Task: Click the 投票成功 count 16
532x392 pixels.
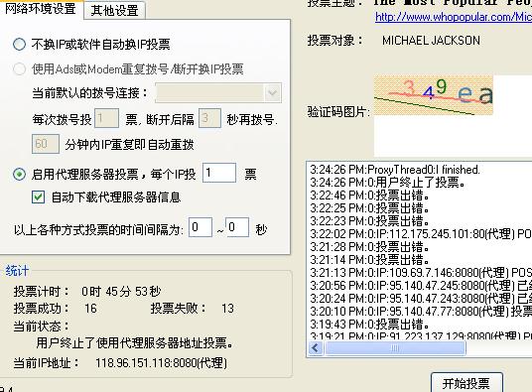Action: coord(90,309)
